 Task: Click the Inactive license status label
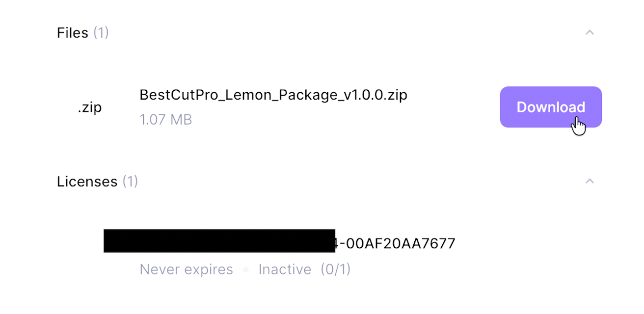tap(285, 269)
